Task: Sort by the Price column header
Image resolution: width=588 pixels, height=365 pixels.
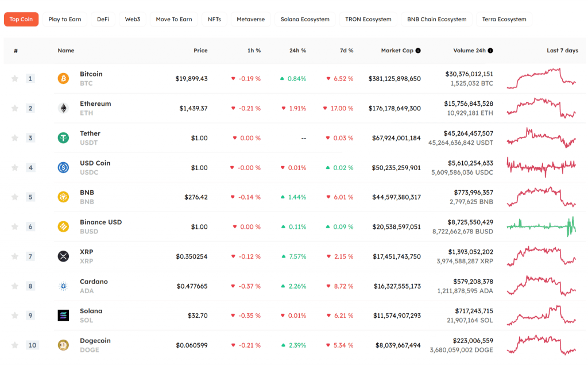Action: [x=200, y=51]
